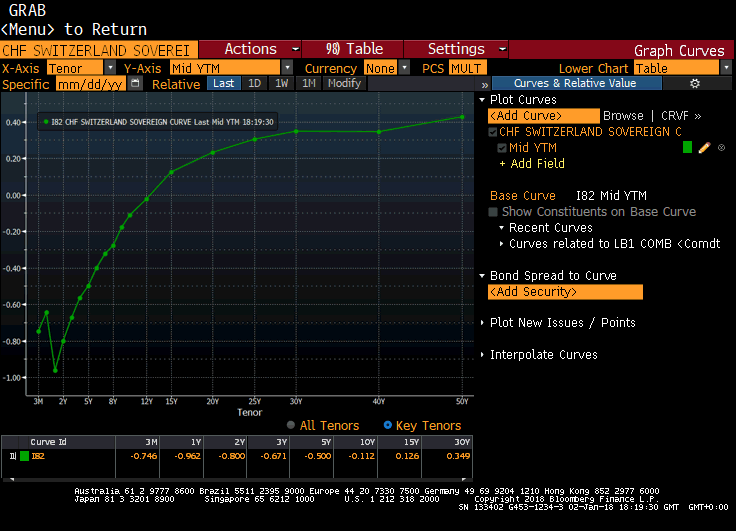Click the 1W relative period button
The width and height of the screenshot is (736, 531).
pyautogui.click(x=282, y=84)
